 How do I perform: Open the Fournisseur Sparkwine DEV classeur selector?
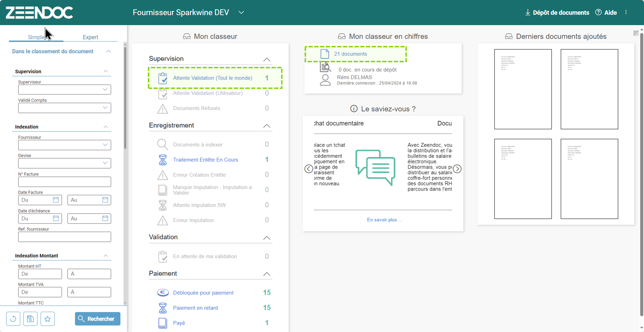(x=241, y=12)
